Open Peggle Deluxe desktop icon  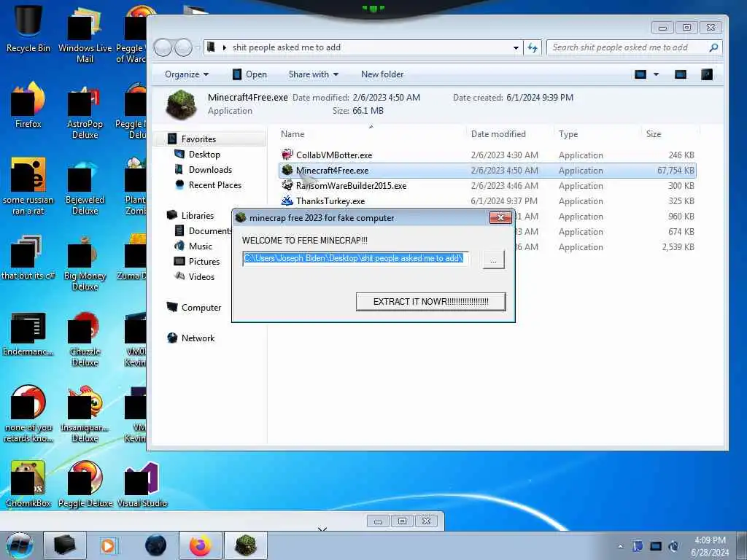tap(85, 484)
